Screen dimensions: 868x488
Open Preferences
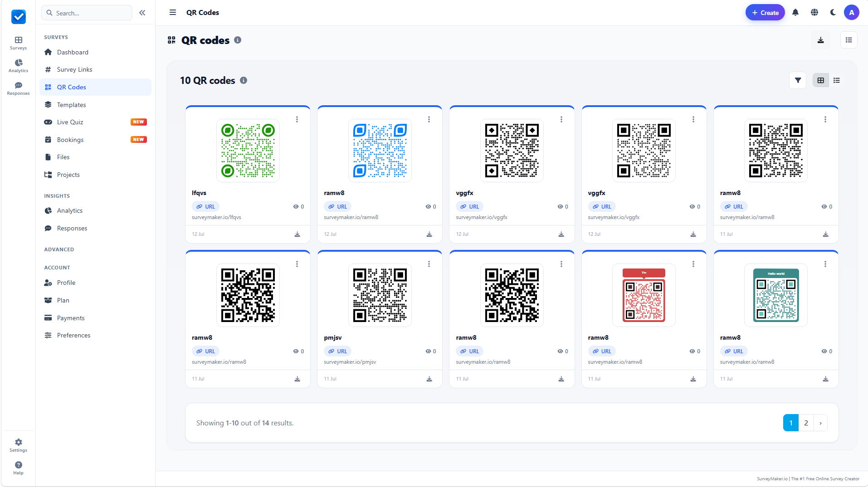[x=95, y=335]
